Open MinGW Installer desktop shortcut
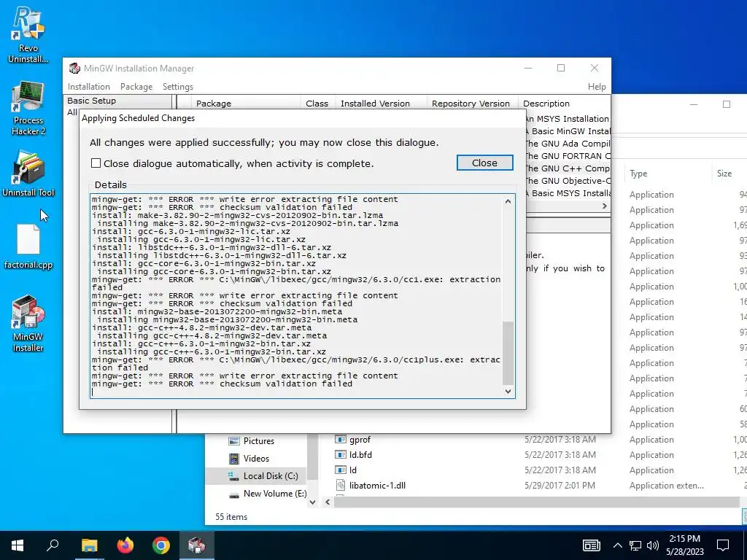 (28, 324)
